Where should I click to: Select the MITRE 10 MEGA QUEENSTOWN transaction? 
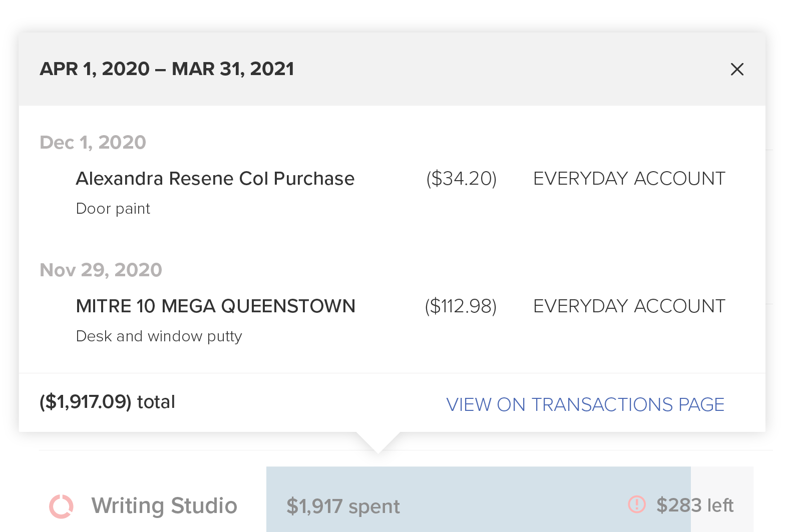[x=216, y=306]
